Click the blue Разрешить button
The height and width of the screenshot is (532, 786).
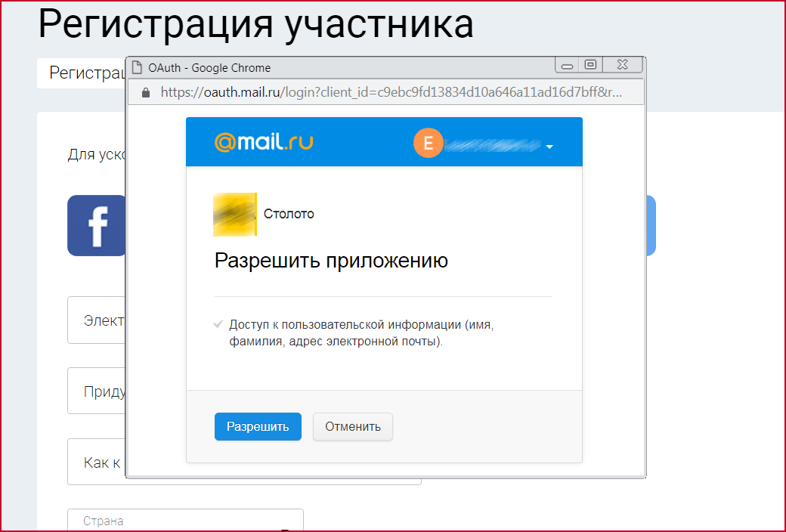(x=258, y=427)
